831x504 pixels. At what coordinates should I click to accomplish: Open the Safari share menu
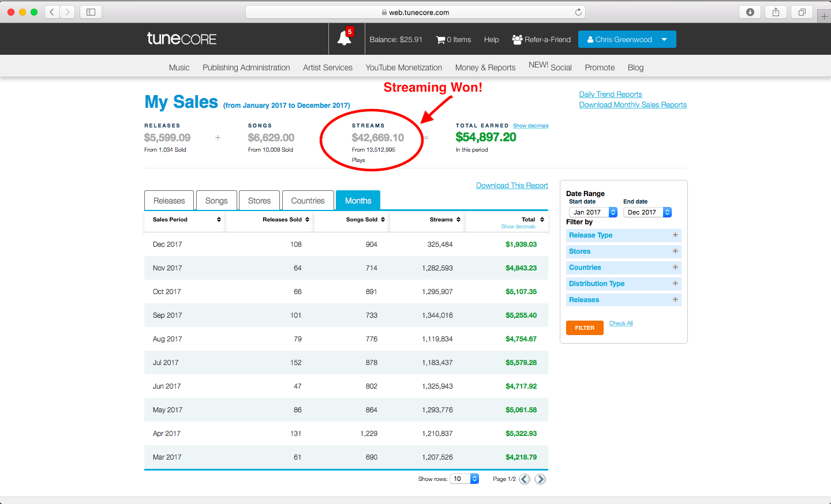coord(776,12)
